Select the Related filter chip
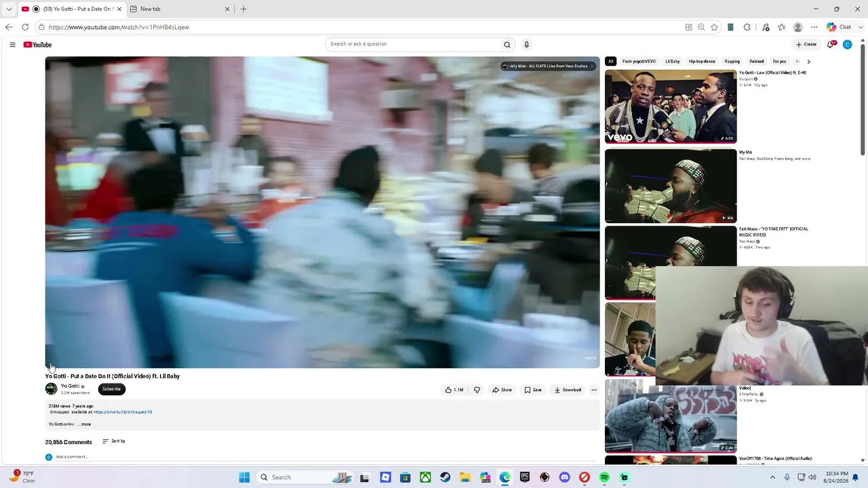Image resolution: width=868 pixels, height=488 pixels. pyautogui.click(x=757, y=62)
